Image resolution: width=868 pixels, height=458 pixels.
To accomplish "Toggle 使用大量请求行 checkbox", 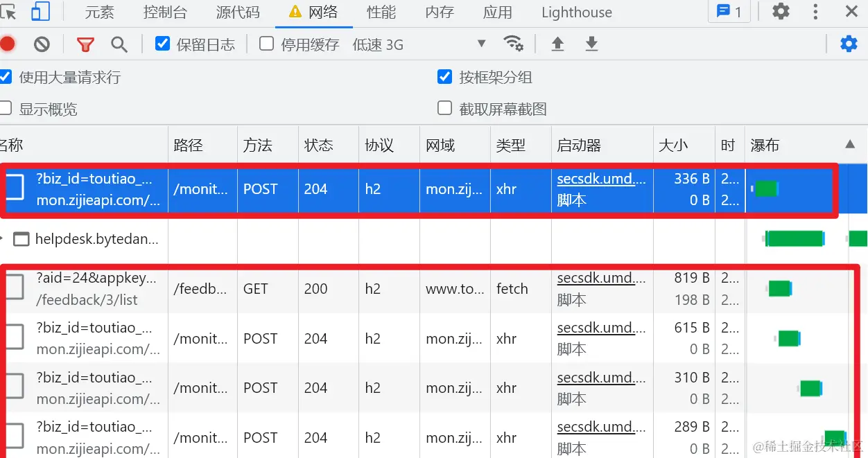I will point(6,76).
